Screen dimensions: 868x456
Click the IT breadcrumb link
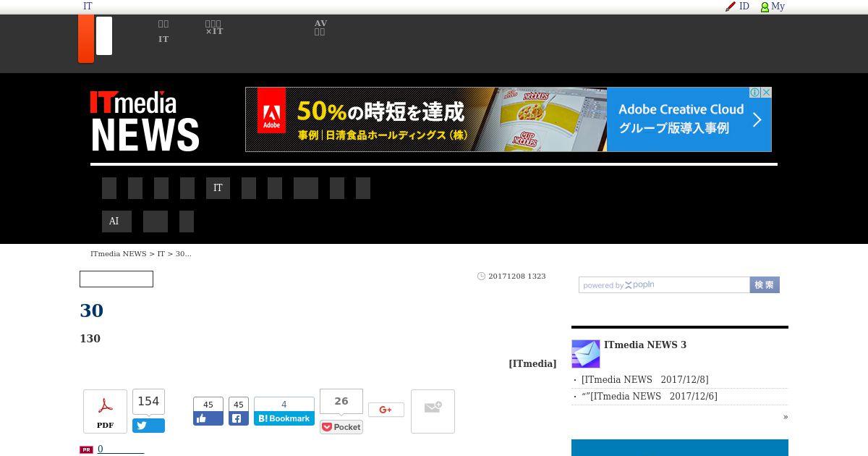click(161, 254)
